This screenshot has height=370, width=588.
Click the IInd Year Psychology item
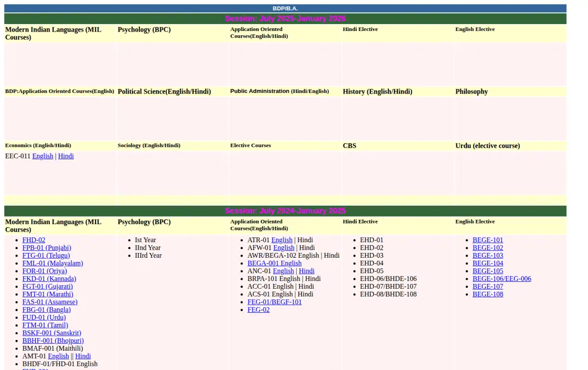(x=148, y=248)
